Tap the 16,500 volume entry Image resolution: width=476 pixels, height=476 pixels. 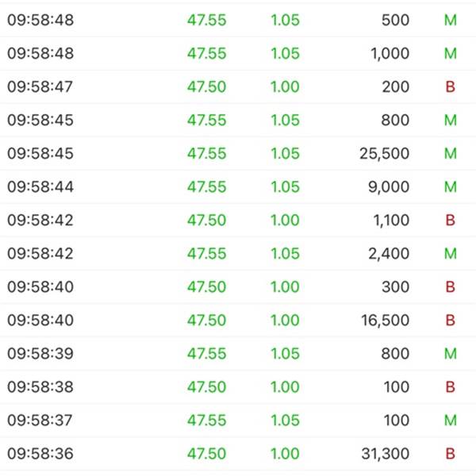pyautogui.click(x=384, y=321)
